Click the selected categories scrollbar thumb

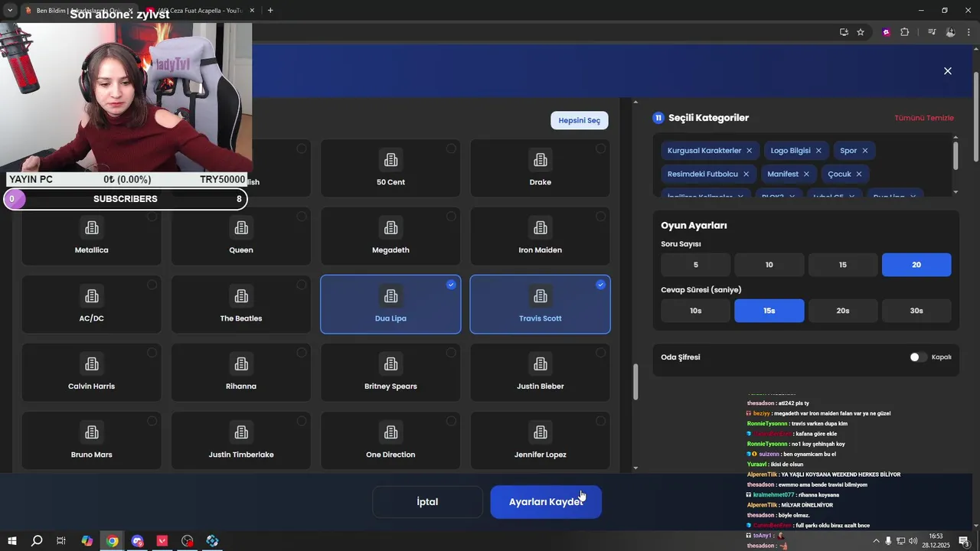[x=955, y=155]
